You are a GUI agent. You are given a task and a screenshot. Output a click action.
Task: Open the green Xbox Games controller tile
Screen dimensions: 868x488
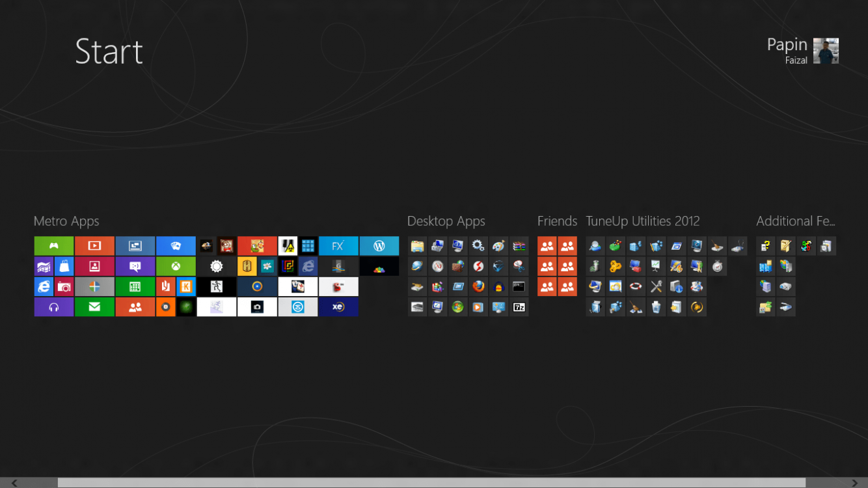click(54, 246)
